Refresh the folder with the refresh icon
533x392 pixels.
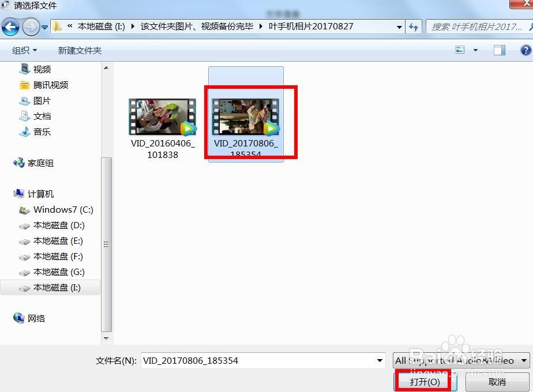[x=414, y=27]
